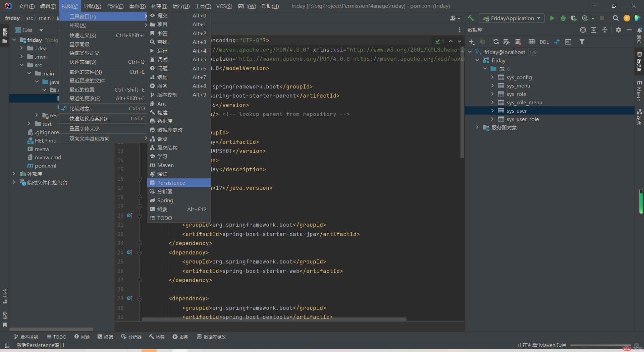Open 版本控制 tool window in bottom bar

[x=26, y=337]
